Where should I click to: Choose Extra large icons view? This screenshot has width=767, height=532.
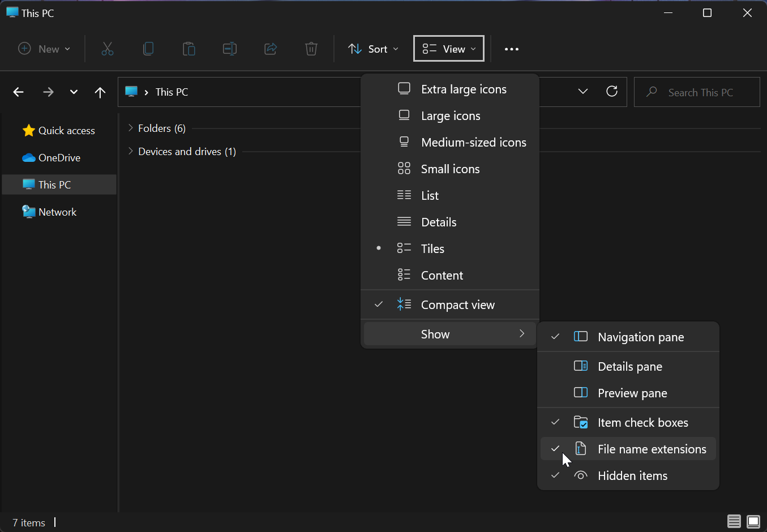point(463,89)
